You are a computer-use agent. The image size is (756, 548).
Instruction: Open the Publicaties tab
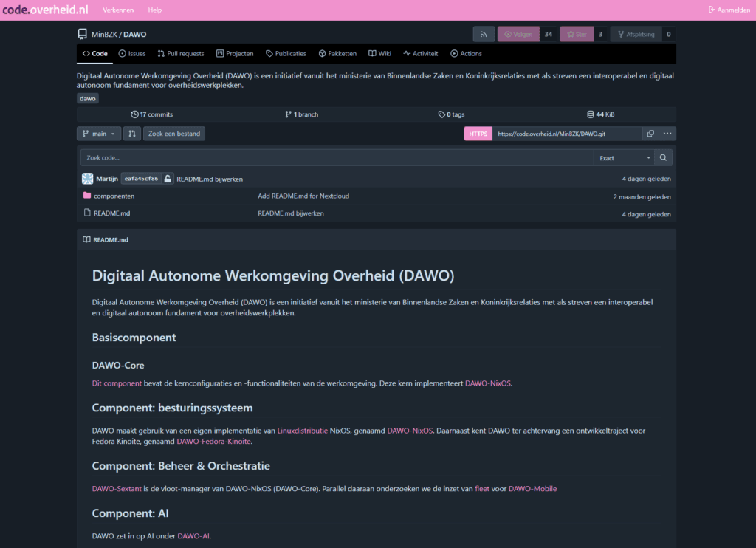point(286,54)
